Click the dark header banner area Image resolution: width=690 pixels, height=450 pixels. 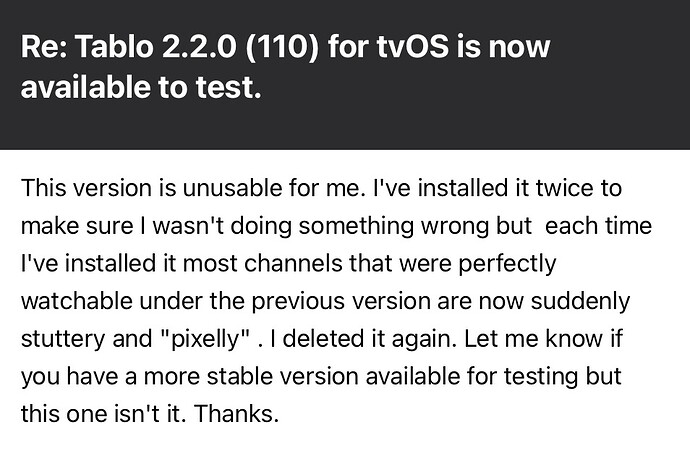pos(345,75)
